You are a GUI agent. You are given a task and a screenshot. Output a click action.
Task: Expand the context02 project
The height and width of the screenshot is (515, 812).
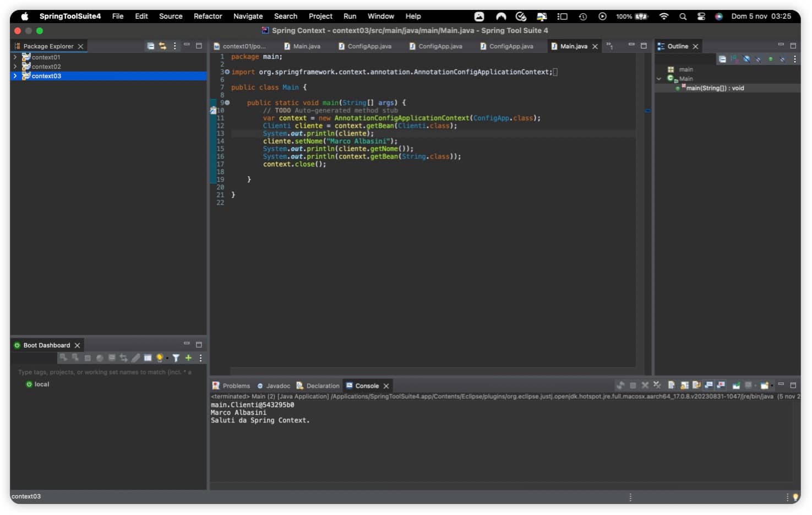tap(15, 67)
